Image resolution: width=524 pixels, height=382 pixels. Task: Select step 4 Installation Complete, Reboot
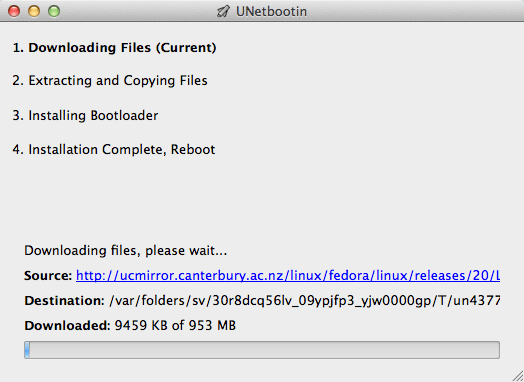click(114, 149)
